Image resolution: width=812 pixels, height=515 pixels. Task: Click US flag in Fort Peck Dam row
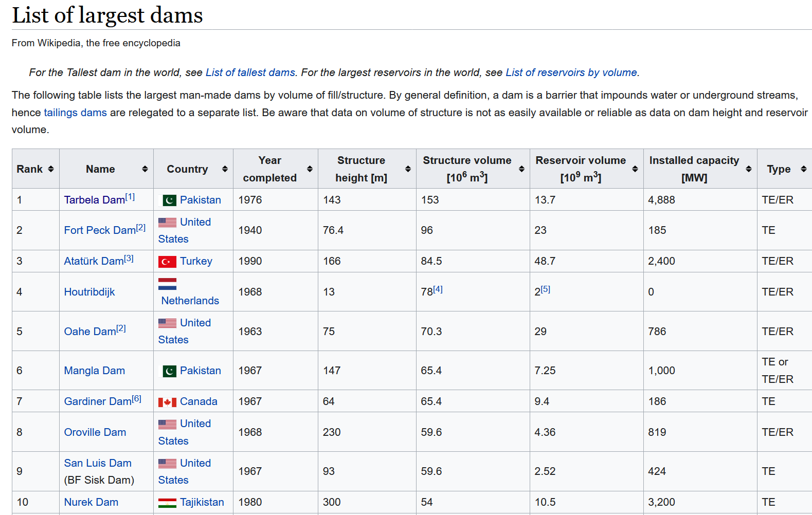167,223
